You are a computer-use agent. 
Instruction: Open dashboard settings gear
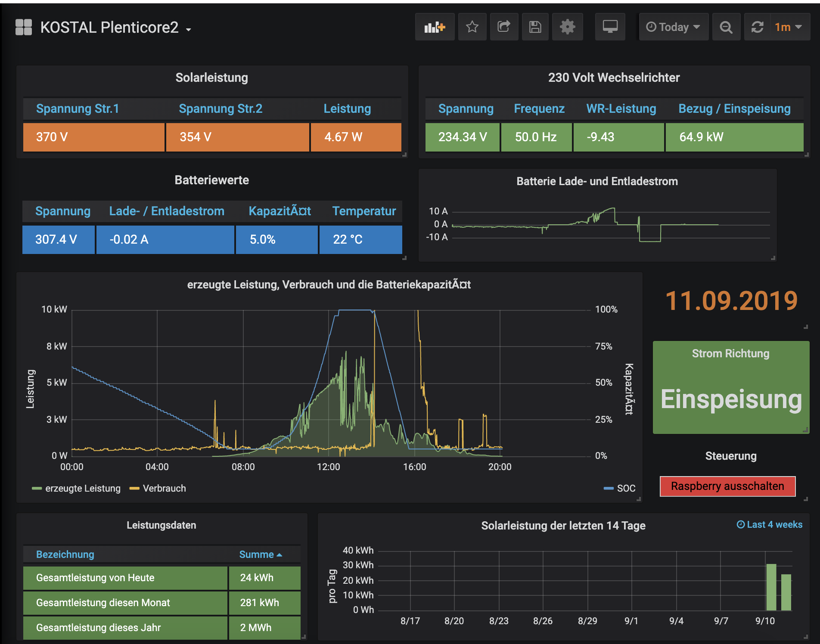(x=568, y=27)
